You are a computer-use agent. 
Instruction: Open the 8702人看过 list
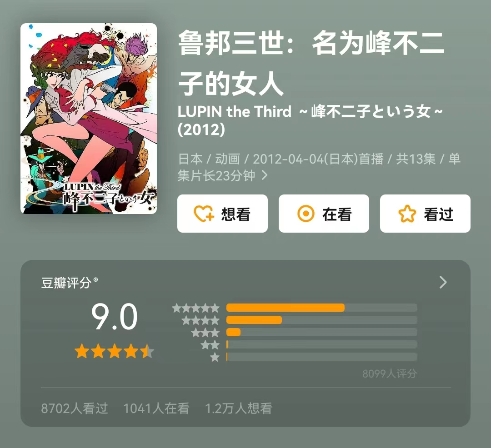pyautogui.click(x=75, y=408)
